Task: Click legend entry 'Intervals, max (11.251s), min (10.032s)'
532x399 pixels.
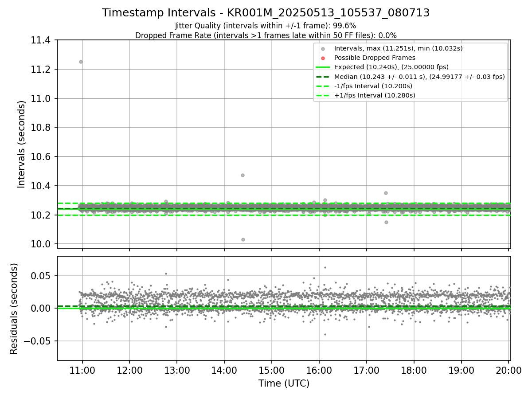Action: (x=398, y=48)
